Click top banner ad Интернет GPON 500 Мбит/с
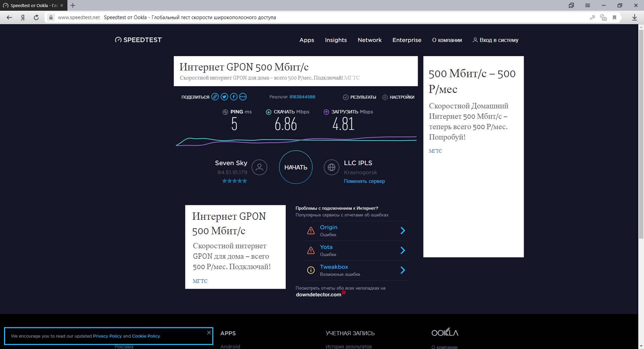 (296, 71)
